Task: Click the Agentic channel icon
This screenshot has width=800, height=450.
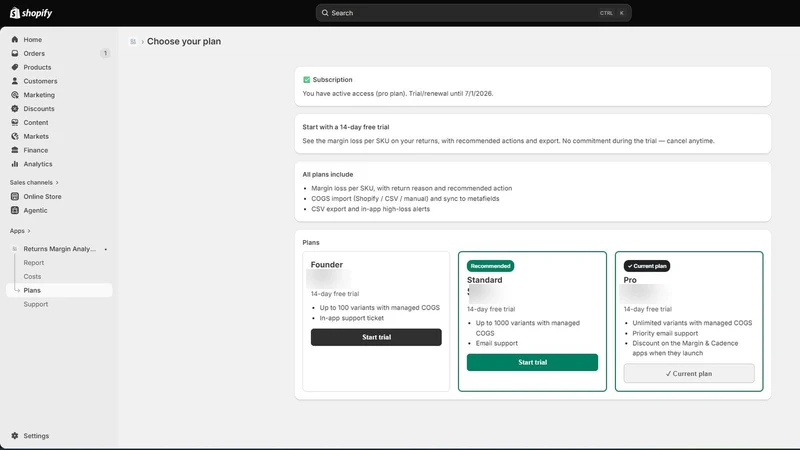Action: (15, 210)
